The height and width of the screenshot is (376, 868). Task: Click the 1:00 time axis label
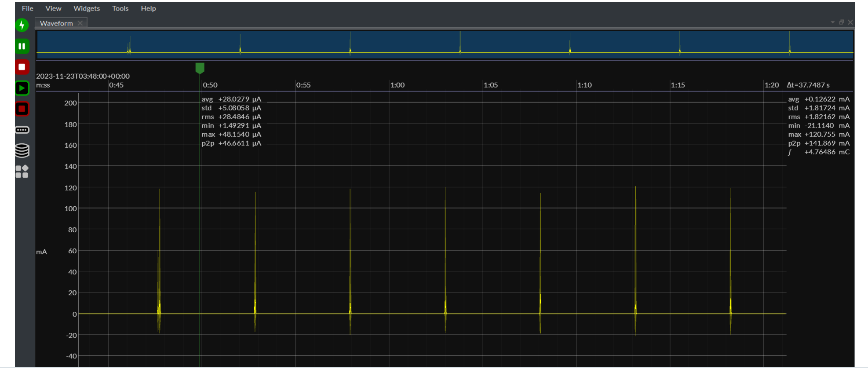pyautogui.click(x=398, y=85)
